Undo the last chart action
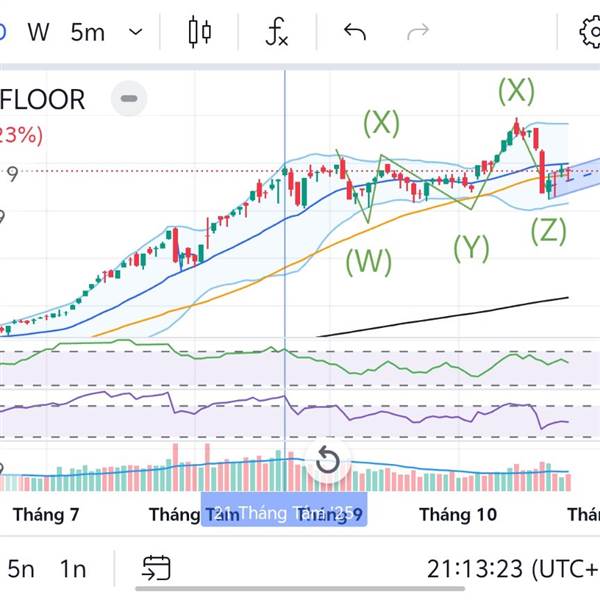This screenshot has width=600, height=600. pos(355,32)
